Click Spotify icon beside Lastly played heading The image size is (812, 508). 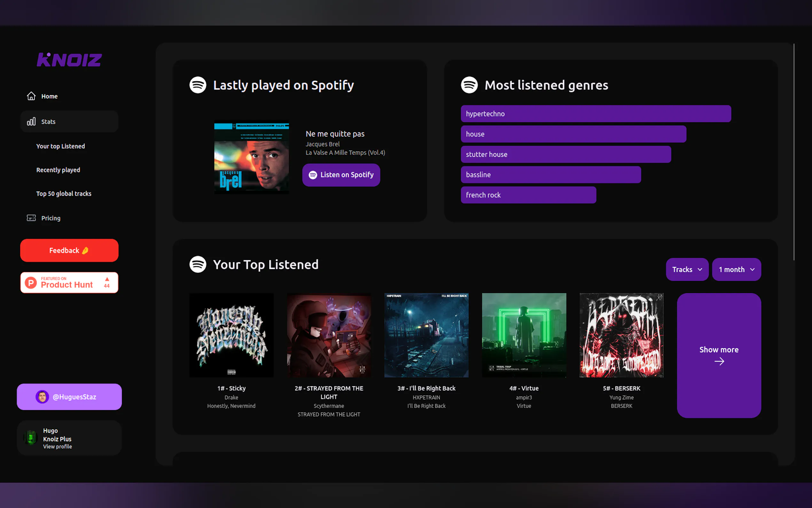198,85
